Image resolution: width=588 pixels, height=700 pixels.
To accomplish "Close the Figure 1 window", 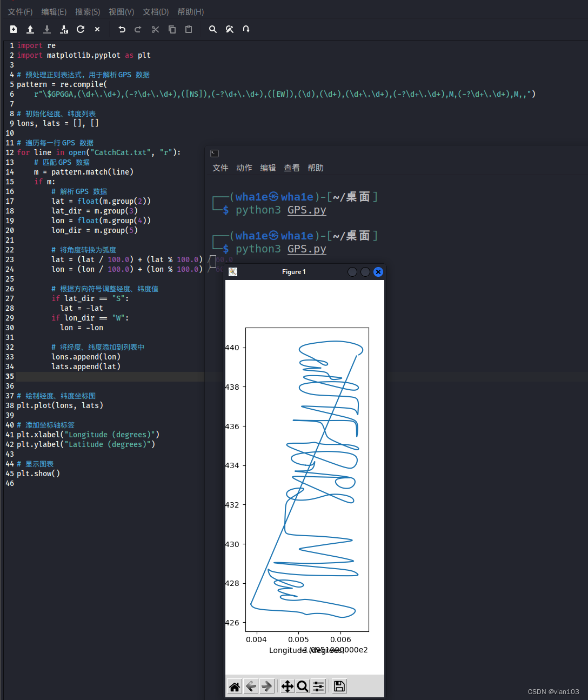I will click(x=378, y=272).
